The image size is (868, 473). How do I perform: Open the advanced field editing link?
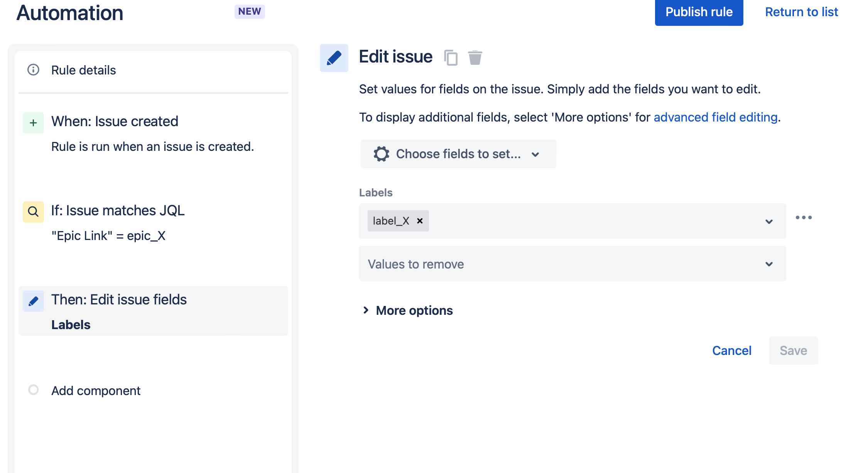coord(716,117)
